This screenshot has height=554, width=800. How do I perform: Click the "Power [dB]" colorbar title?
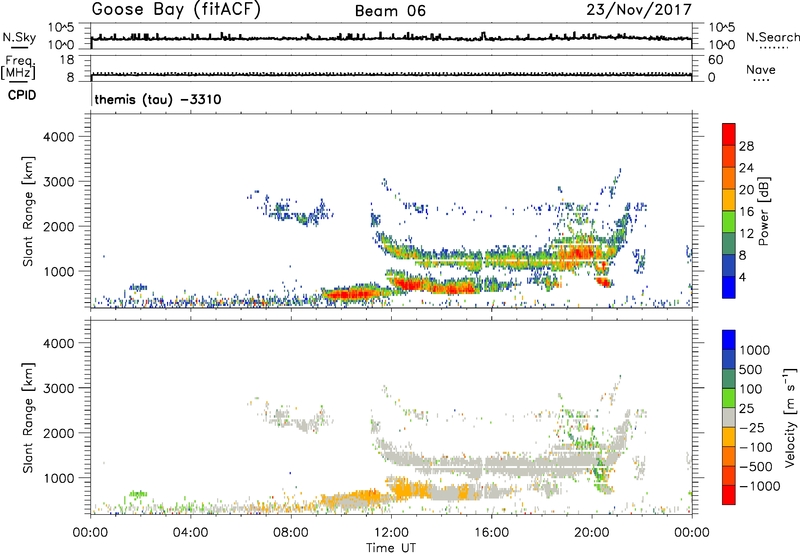coord(764,211)
